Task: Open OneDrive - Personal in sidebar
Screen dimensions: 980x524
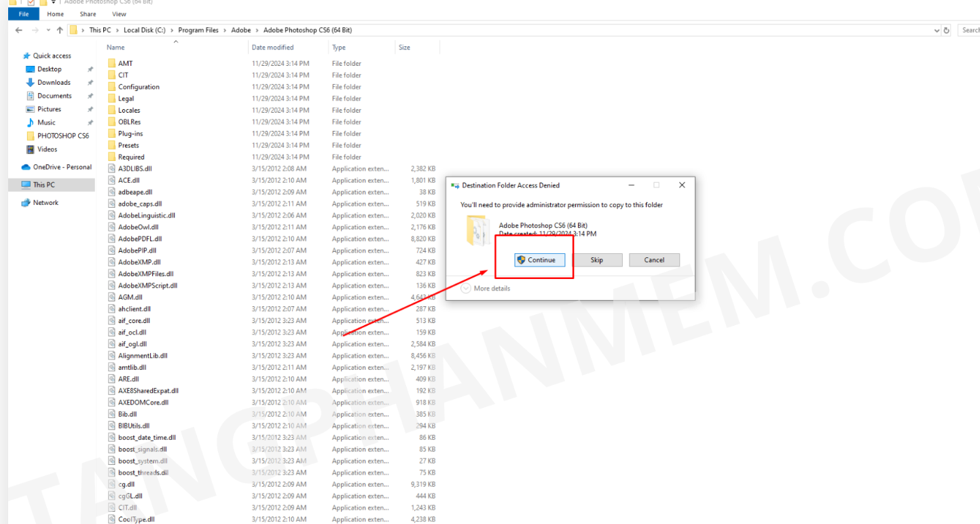Action: [62, 167]
